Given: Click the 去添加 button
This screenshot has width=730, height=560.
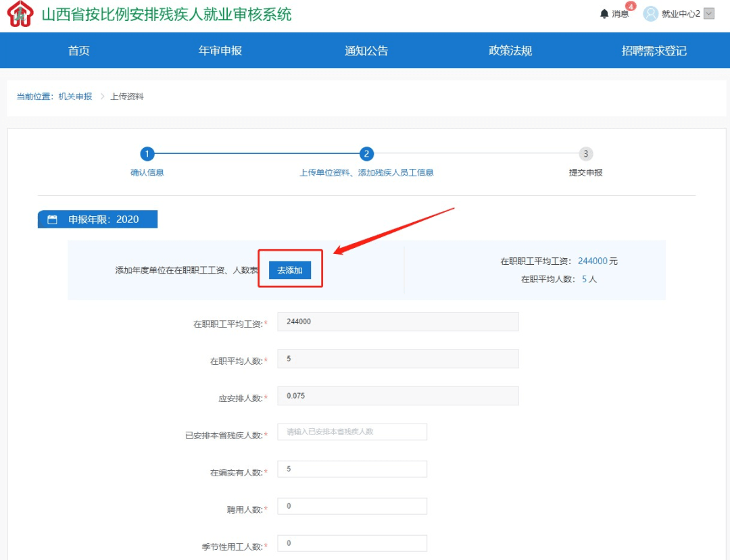Looking at the screenshot, I should [x=290, y=270].
